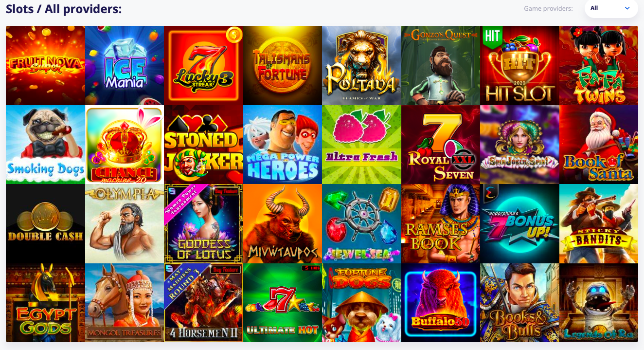Launch the Hit Slot 2020 game
644x350 pixels.
coord(519,65)
